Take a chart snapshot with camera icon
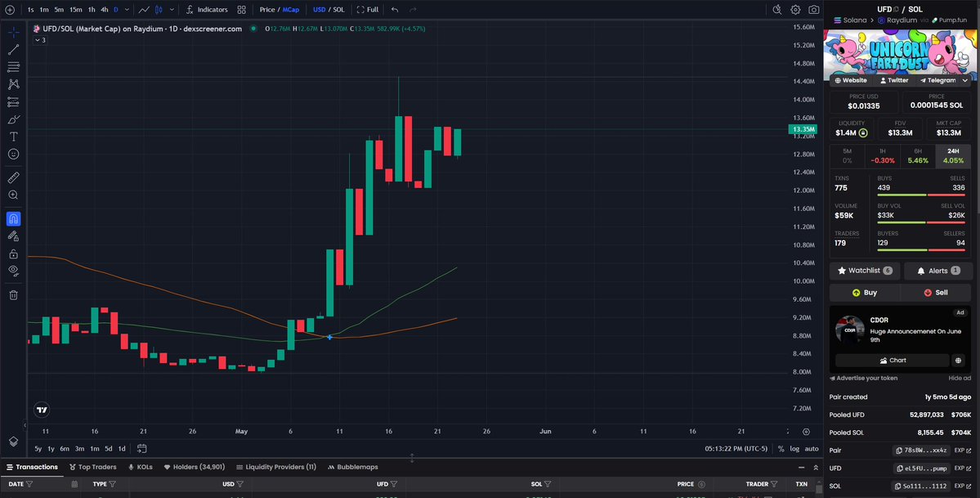The width and height of the screenshot is (980, 498). point(814,9)
